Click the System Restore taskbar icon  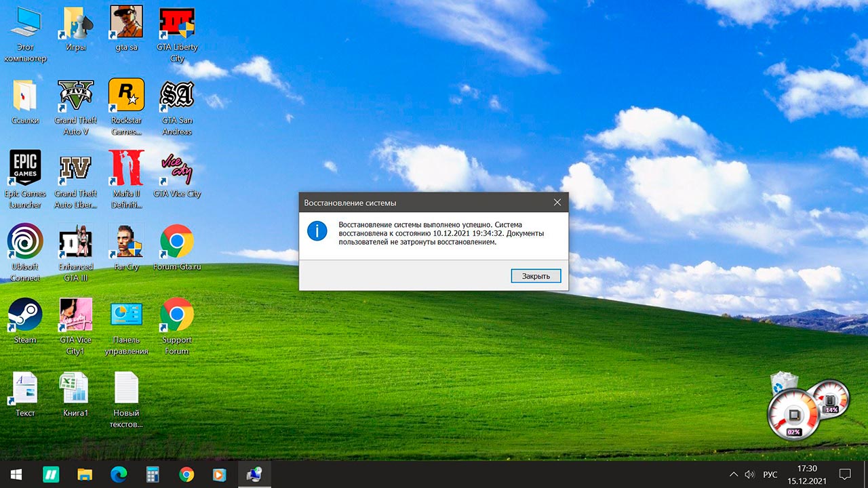click(x=254, y=474)
